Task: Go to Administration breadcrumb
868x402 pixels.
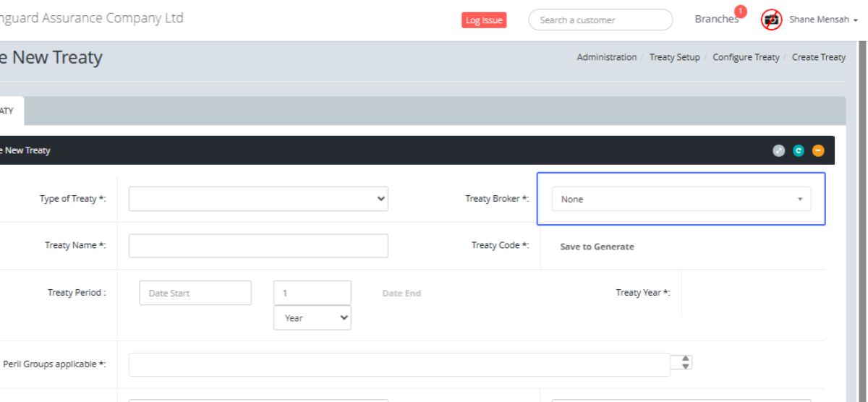Action: 606,57
